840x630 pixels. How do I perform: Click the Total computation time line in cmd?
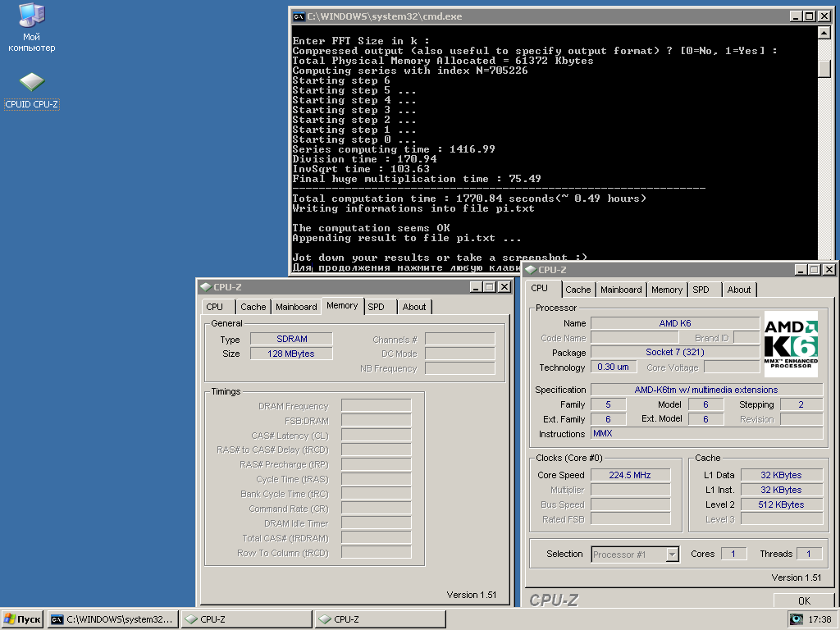469,199
